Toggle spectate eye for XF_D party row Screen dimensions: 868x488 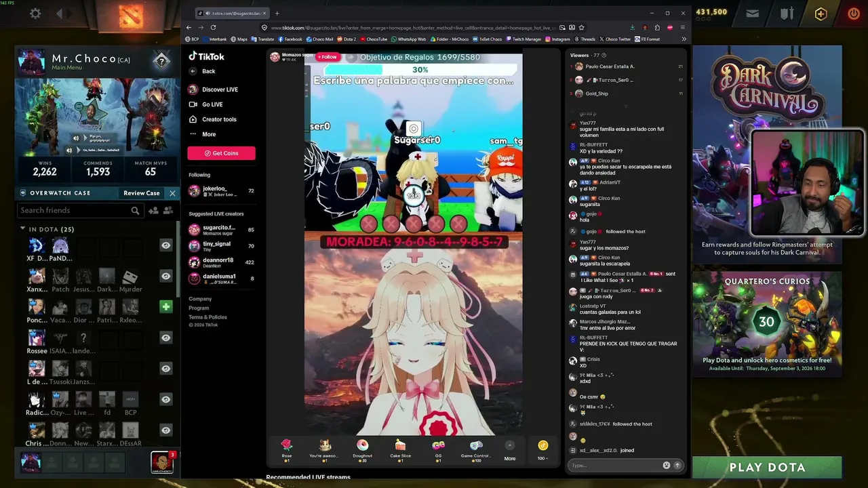165,245
